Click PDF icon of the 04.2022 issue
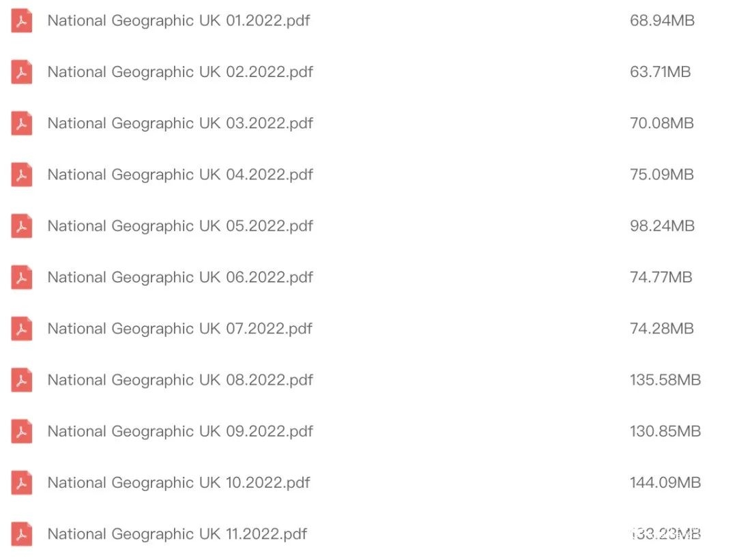The image size is (737, 560). coord(22,175)
